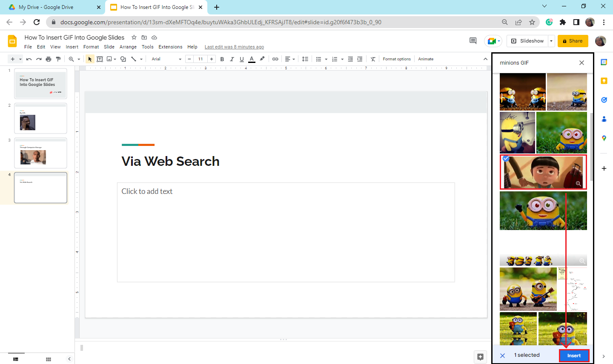The width and height of the screenshot is (613, 364).
Task: Open the Slideshow options dropdown arrow
Action: [x=551, y=41]
